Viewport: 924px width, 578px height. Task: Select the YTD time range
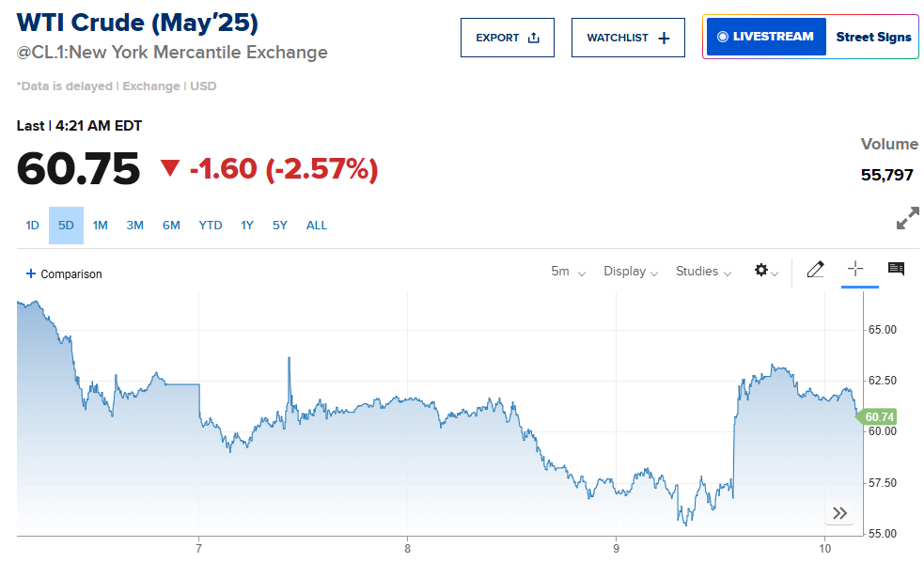coord(211,226)
